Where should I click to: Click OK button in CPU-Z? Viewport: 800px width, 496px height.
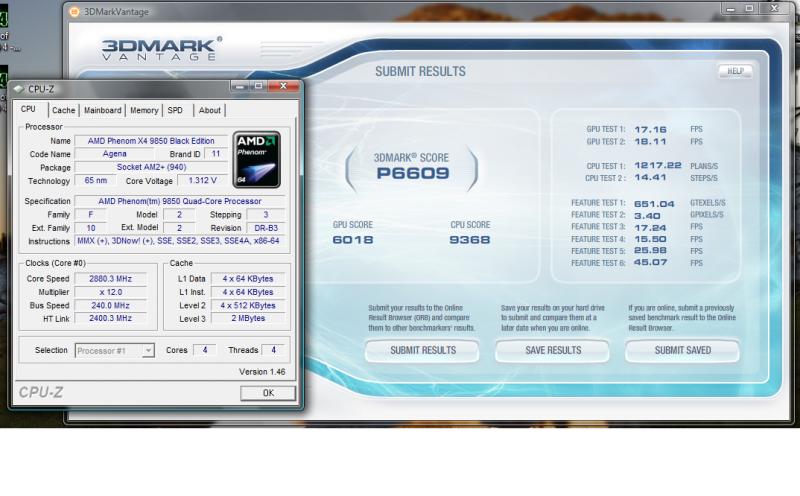(x=268, y=393)
